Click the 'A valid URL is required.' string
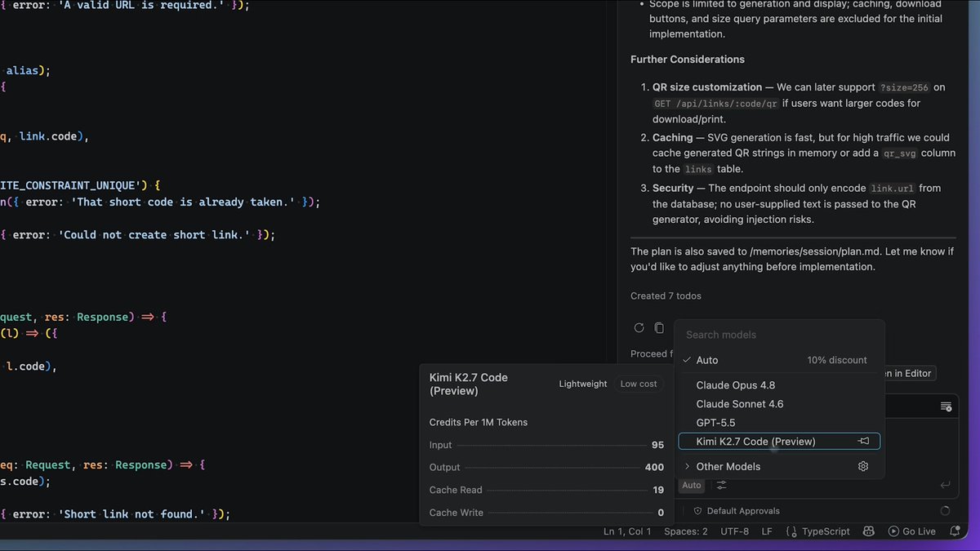The width and height of the screenshot is (980, 551). click(142, 5)
